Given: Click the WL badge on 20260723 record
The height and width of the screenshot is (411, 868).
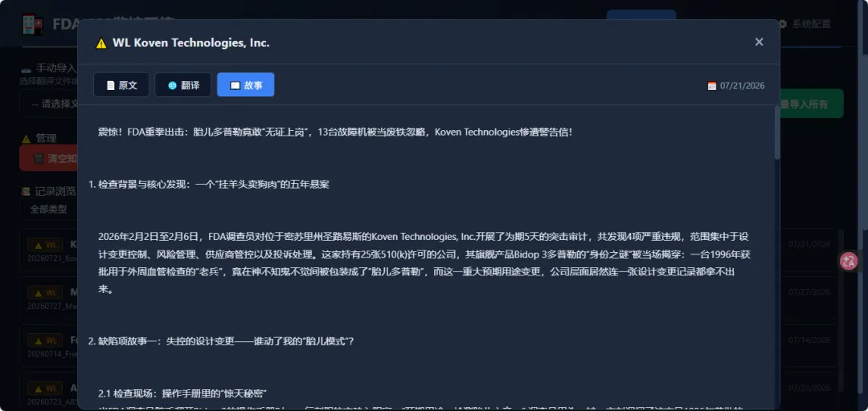Looking at the screenshot, I should click(x=45, y=388).
